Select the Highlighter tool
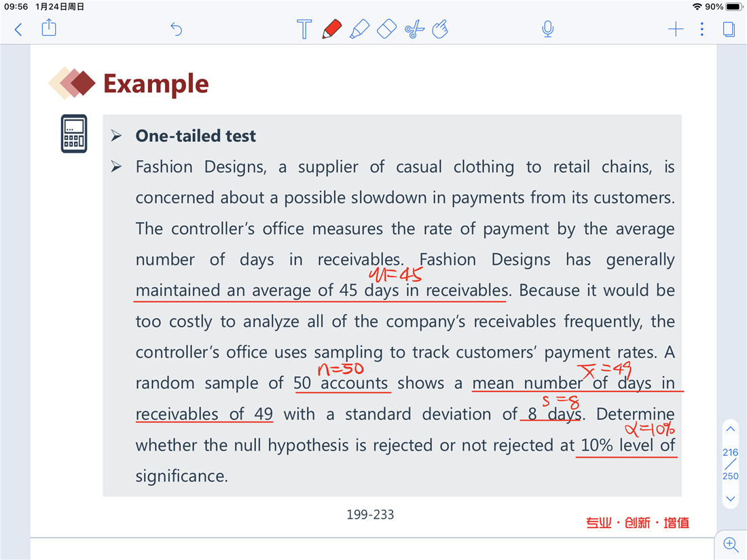747x560 pixels. click(x=360, y=29)
